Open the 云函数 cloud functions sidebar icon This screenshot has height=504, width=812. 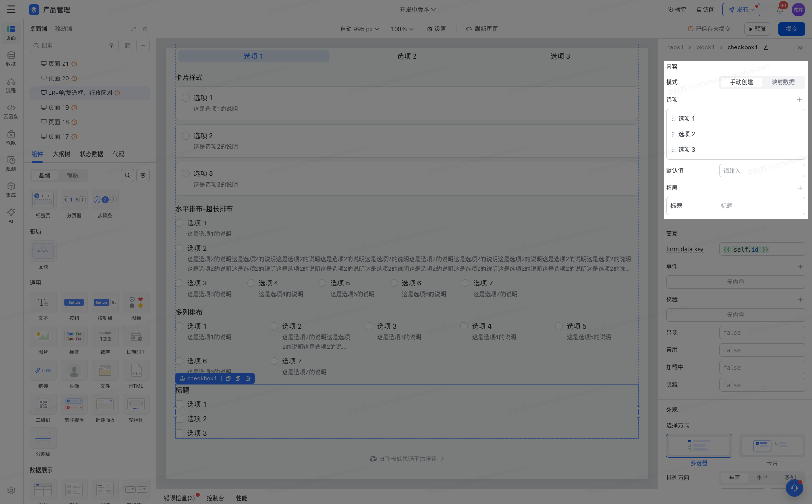click(x=11, y=111)
